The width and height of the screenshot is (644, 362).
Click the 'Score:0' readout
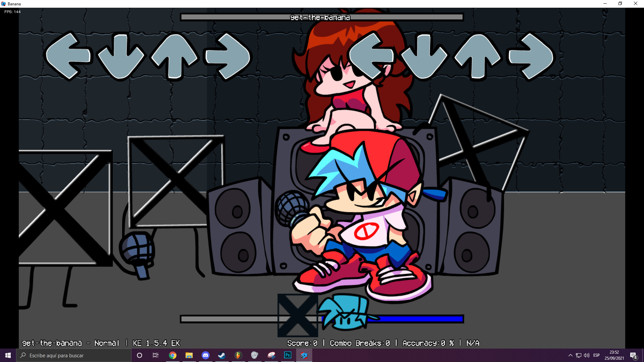(x=302, y=343)
